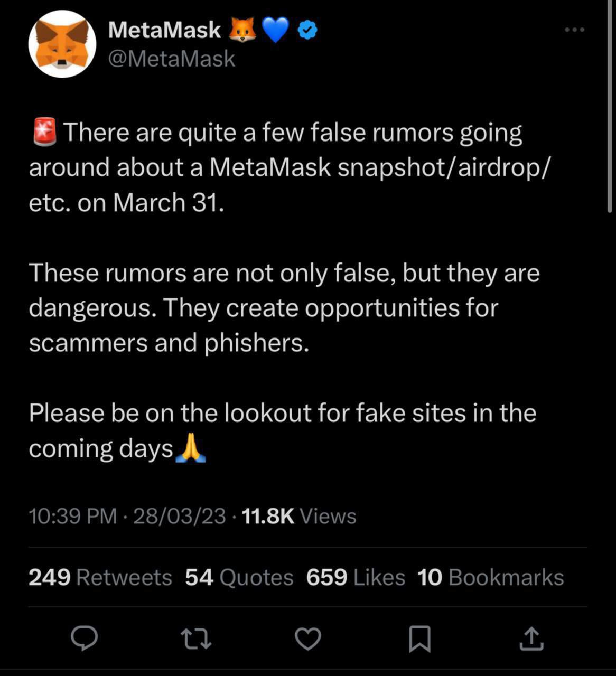The image size is (616, 676).
Task: Open the 659 Likes list
Action: tap(356, 577)
